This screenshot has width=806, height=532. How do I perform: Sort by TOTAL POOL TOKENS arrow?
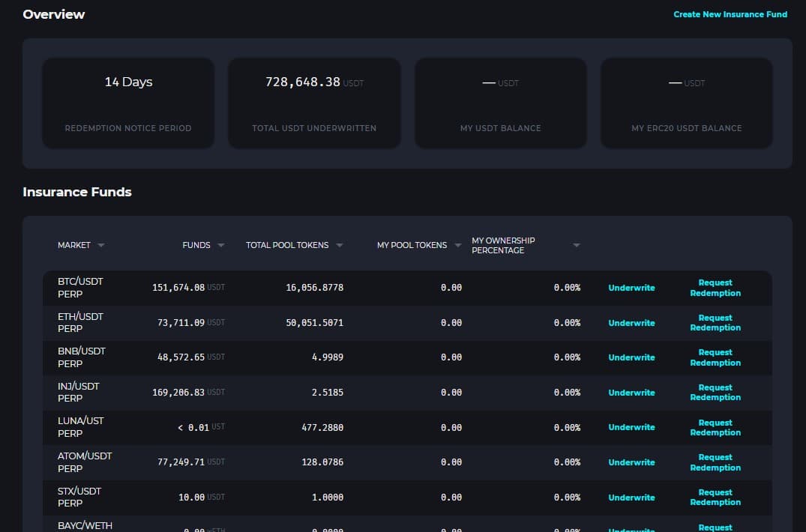click(340, 245)
